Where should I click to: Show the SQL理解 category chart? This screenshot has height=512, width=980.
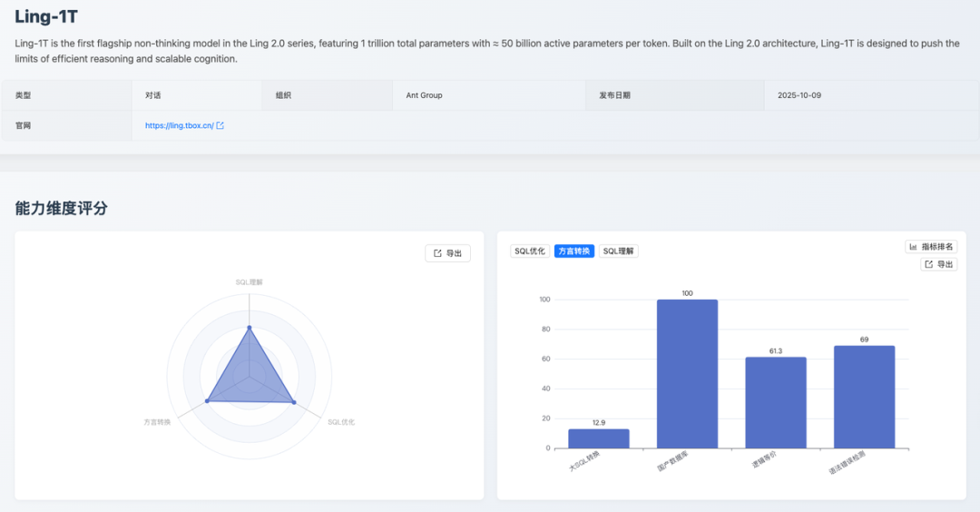coord(619,251)
